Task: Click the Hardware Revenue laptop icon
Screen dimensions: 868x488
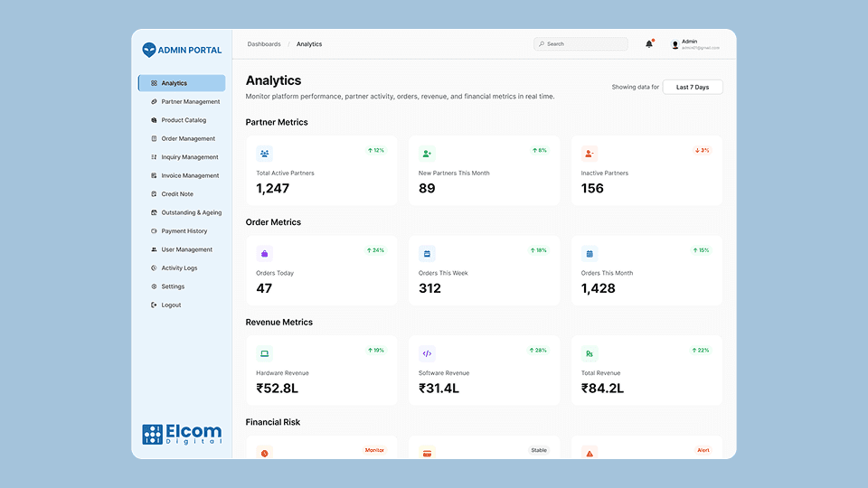Action: (264, 353)
